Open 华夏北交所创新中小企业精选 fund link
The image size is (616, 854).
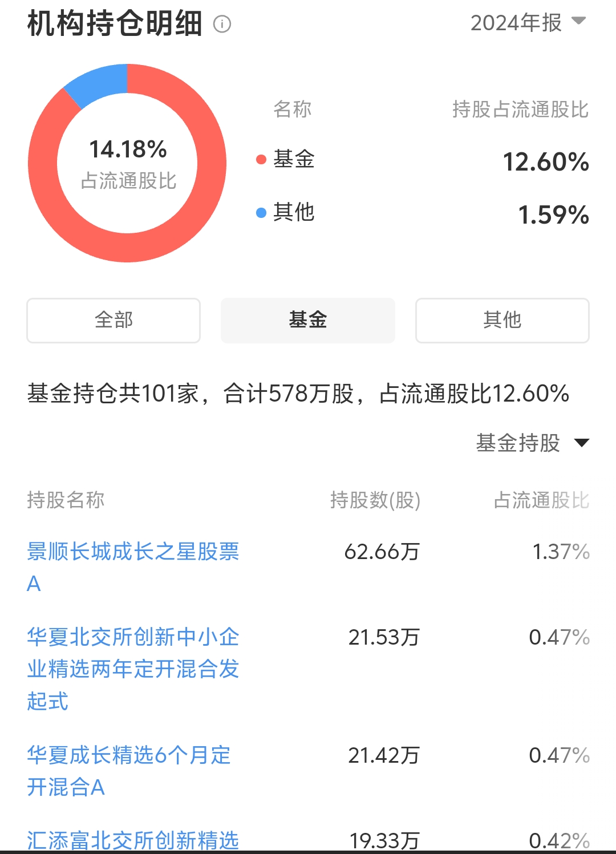point(133,669)
